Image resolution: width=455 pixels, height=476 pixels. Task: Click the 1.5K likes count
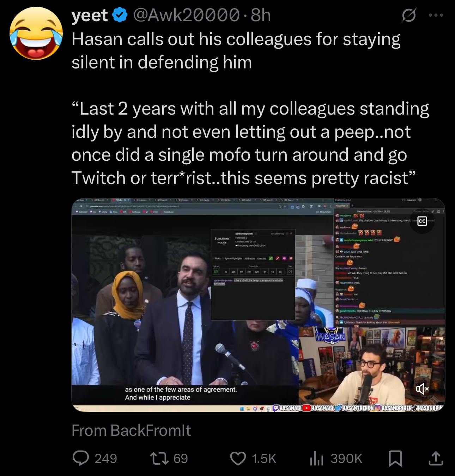(264, 458)
